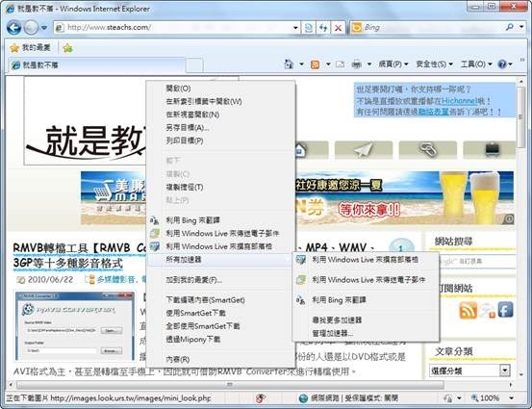Choose 使用SmartGet下載 entry
The image size is (532, 409).
(x=220, y=313)
